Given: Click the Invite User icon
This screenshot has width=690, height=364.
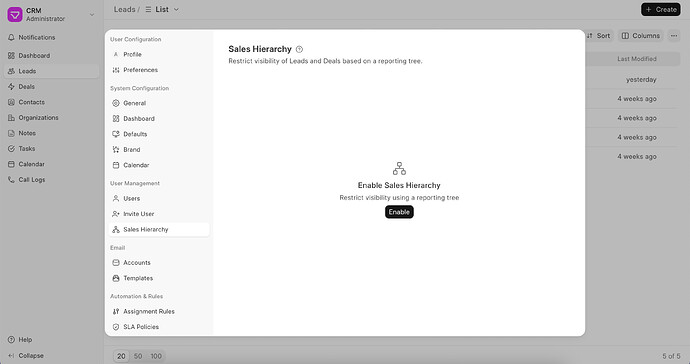Looking at the screenshot, I should click(116, 214).
